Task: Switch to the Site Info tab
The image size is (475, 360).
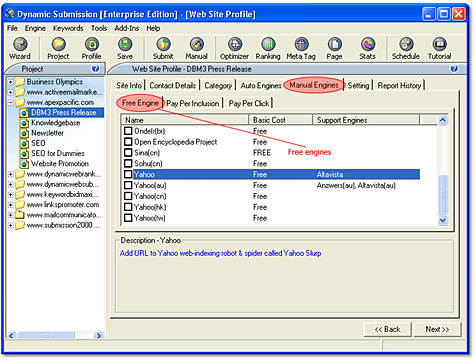Action: tap(129, 86)
